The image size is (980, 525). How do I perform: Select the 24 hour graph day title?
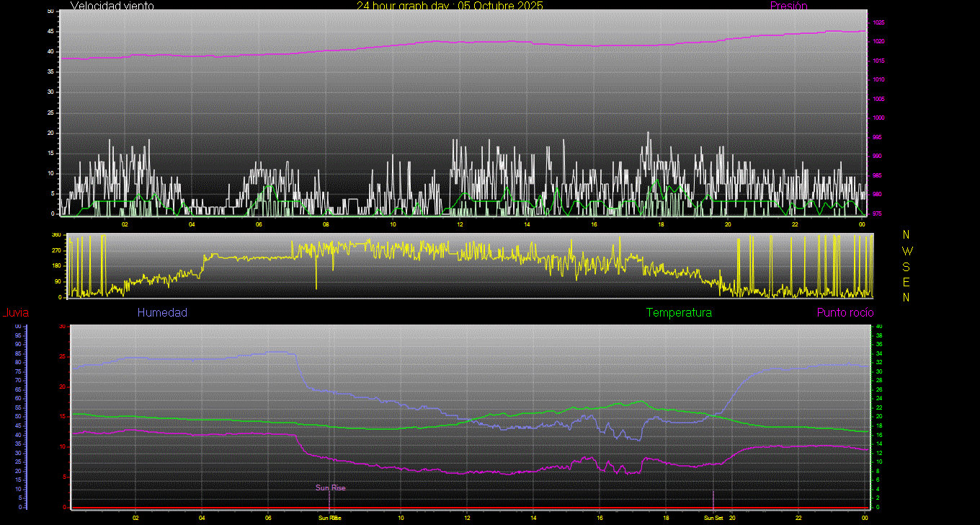(x=450, y=6)
